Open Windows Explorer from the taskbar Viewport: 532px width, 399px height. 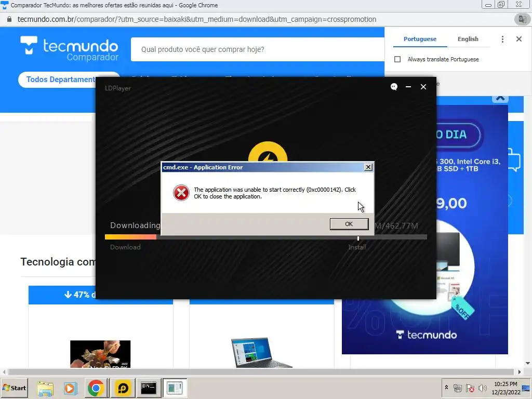[x=46, y=388]
